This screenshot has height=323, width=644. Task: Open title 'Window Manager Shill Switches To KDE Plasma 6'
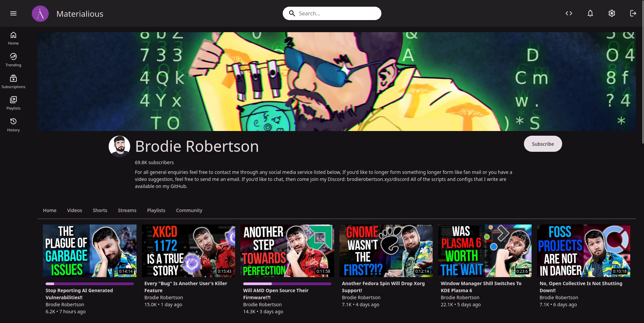481,287
